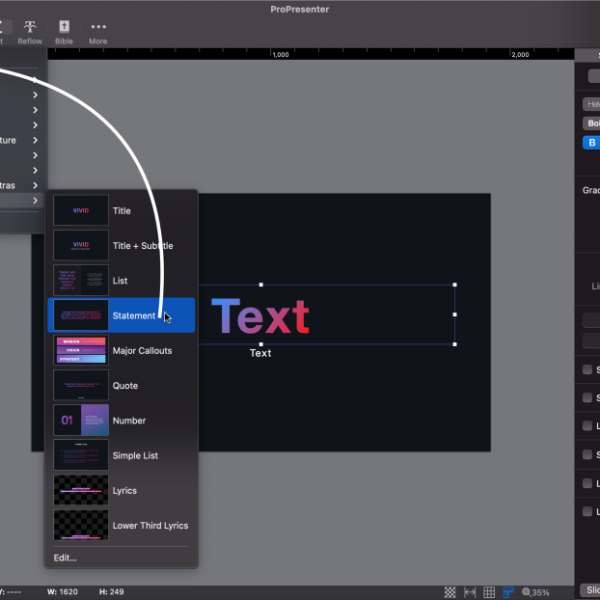Image resolution: width=600 pixels, height=600 pixels.
Task: Choose the Title + Subtitle template
Action: tap(121, 245)
